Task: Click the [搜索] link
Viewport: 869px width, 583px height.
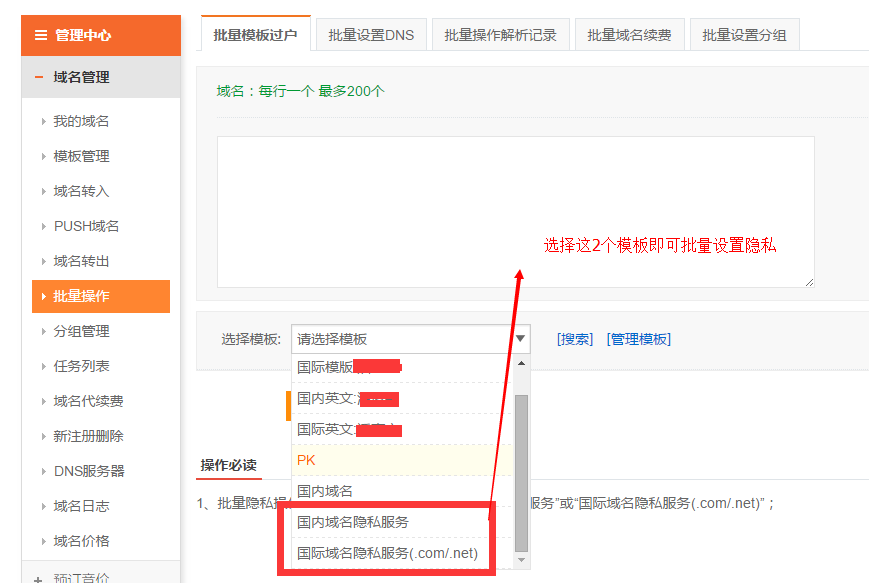Action: (574, 339)
